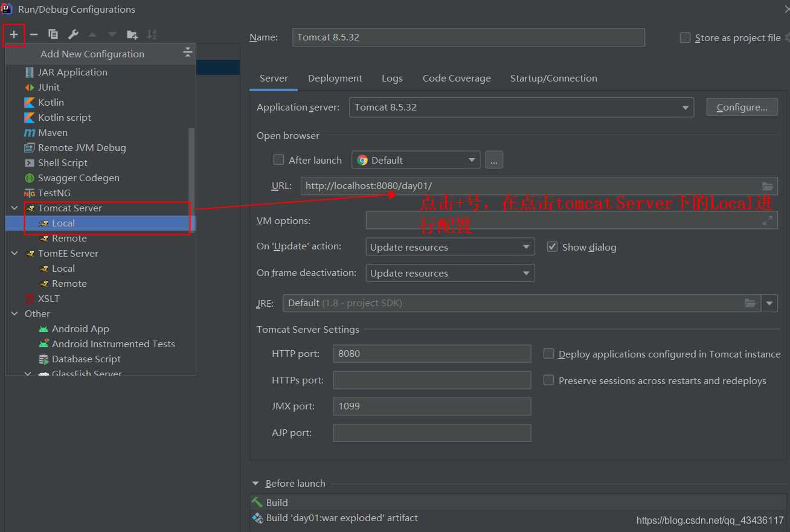
Task: Click the Copy Configuration toolbar icon
Action: tap(53, 34)
